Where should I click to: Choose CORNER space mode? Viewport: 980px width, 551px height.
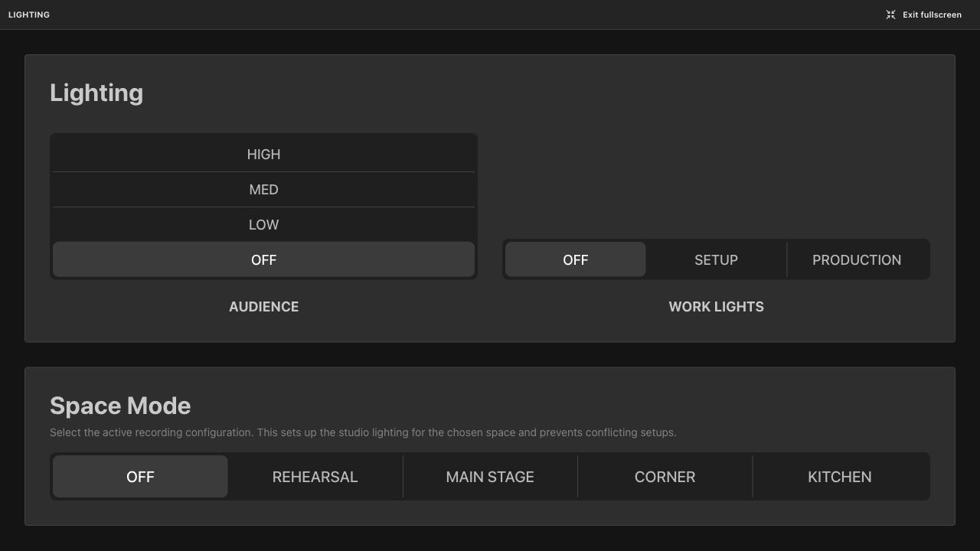(665, 477)
